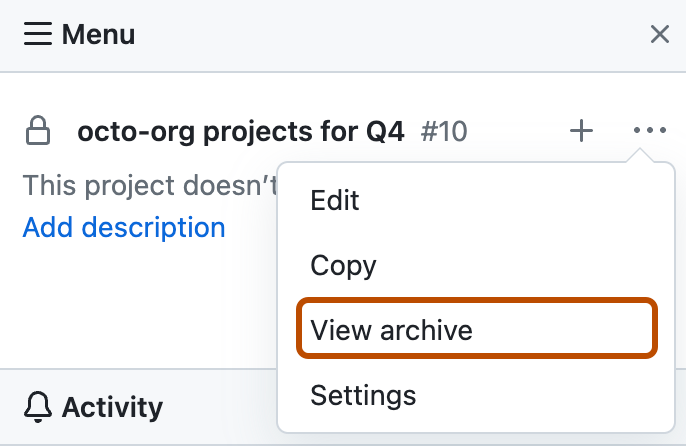This screenshot has height=446, width=686.
Task: Click the plus icon beside project title
Action: (x=581, y=131)
